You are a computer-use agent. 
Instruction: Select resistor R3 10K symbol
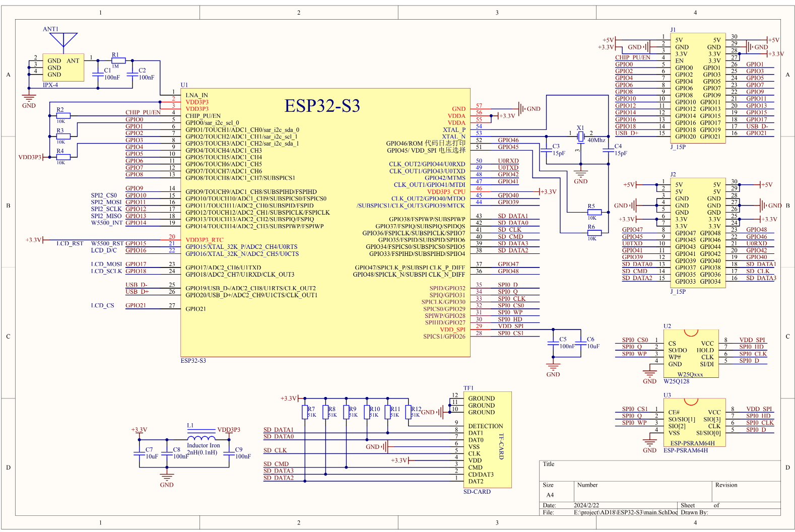point(63,137)
